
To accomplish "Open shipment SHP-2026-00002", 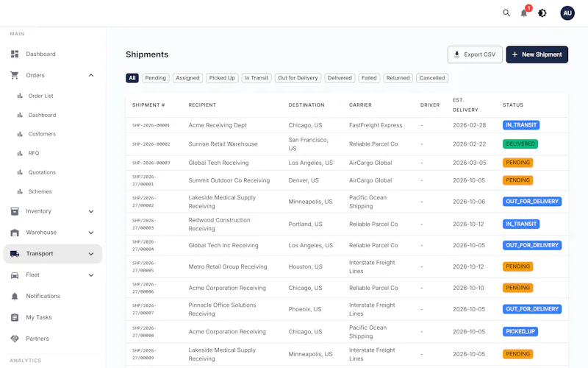I will click(x=151, y=144).
